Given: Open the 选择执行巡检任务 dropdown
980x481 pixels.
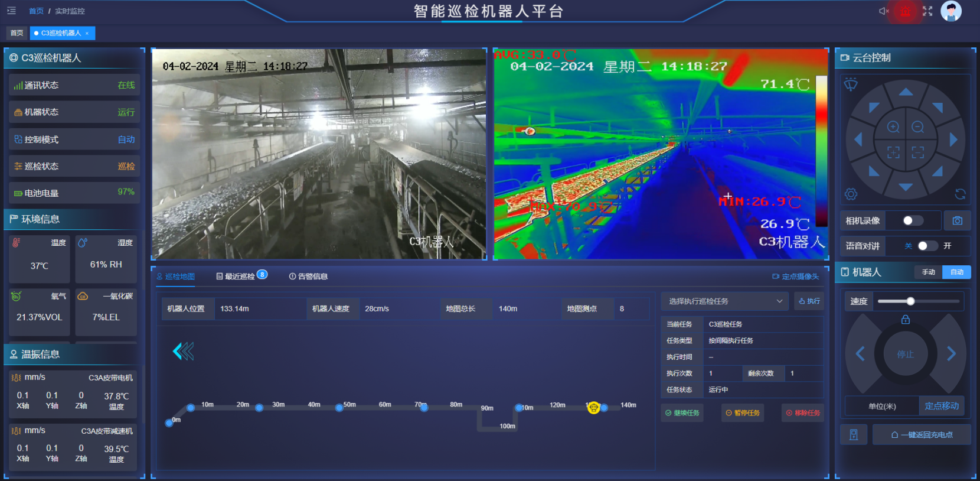Looking at the screenshot, I should 725,301.
